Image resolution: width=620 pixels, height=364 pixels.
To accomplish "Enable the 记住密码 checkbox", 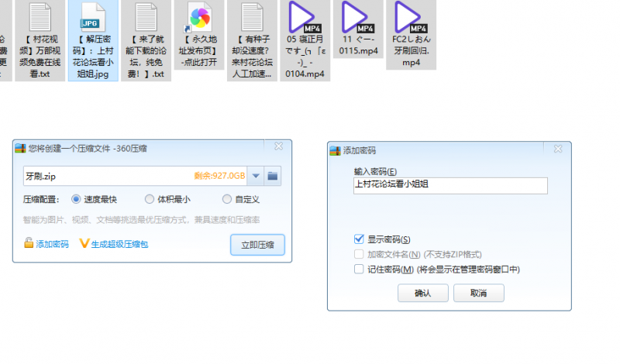I will point(358,269).
